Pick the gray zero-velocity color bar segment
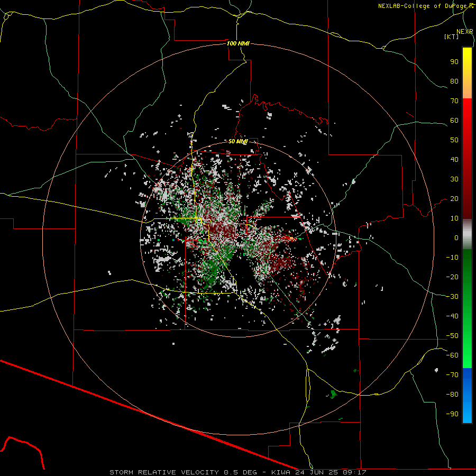 pos(467,234)
